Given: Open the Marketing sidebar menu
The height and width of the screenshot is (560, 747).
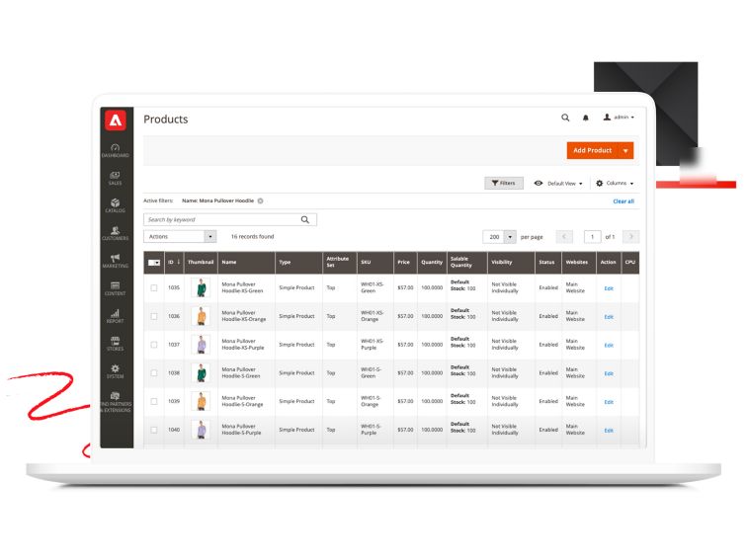Looking at the screenshot, I should [x=116, y=261].
